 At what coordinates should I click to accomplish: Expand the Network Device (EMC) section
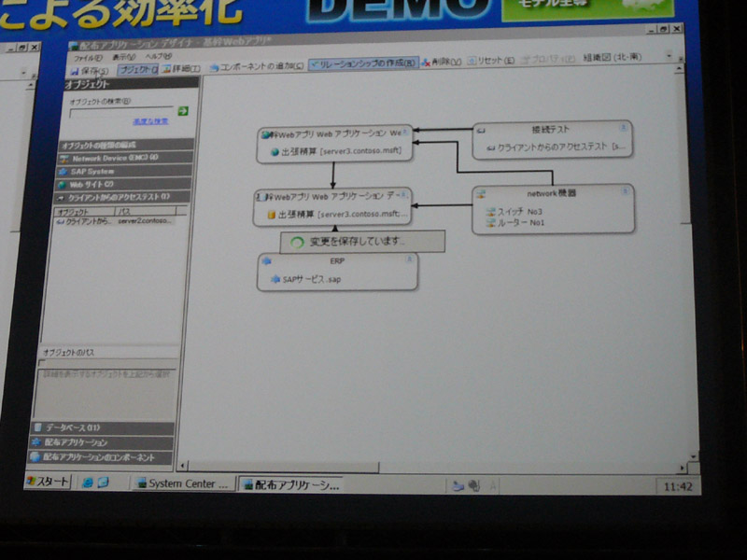126,158
